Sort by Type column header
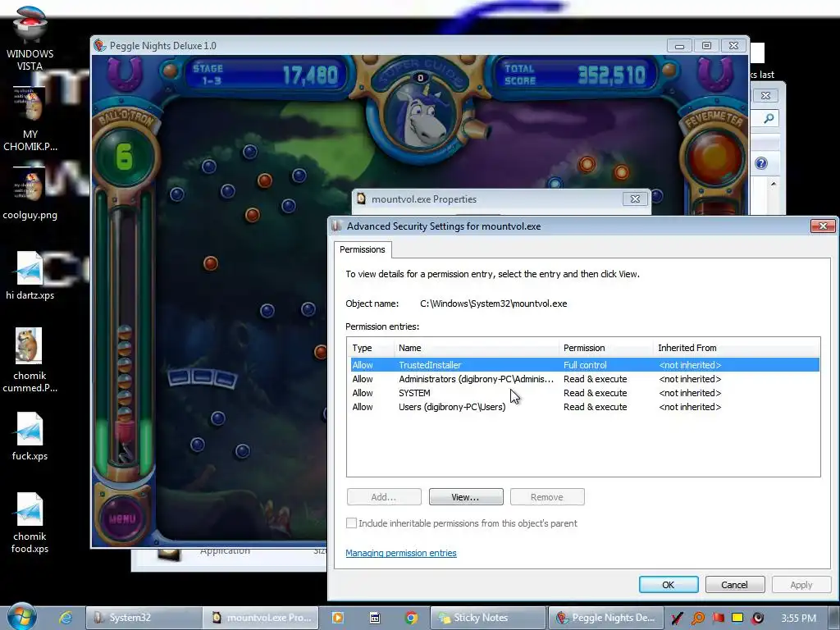This screenshot has width=840, height=630. tap(370, 348)
